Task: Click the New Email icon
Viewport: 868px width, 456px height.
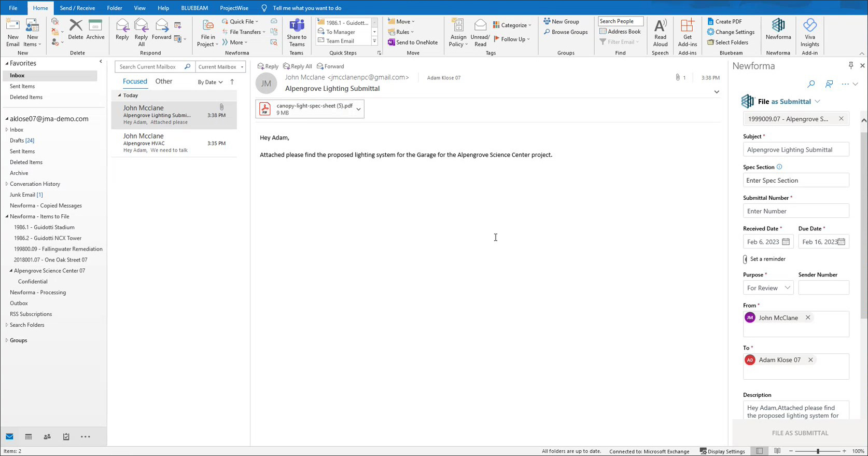Action: [12, 33]
